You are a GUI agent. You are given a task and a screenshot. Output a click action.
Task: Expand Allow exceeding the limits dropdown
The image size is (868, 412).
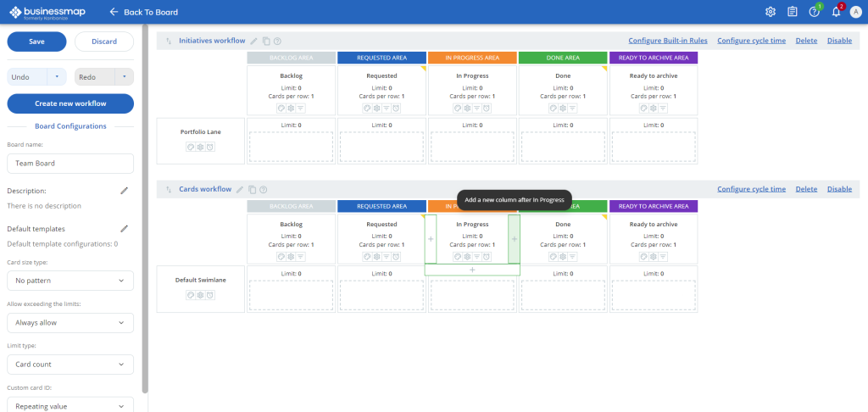[x=70, y=323]
